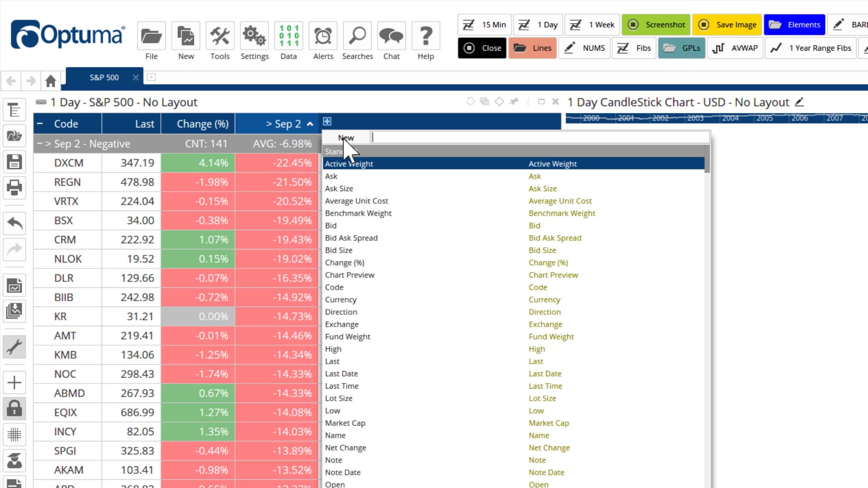Viewport: 868px width, 488px height.
Task: Click the duplicate windows icon in watchlist header
Action: (485, 101)
